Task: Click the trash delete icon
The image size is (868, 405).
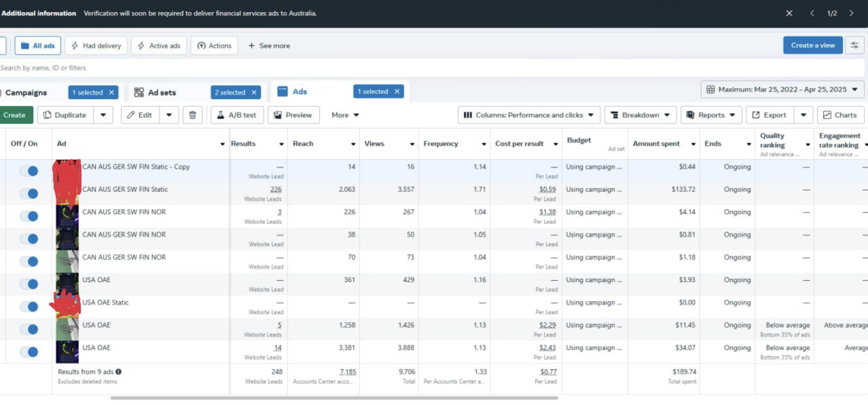Action: [192, 115]
